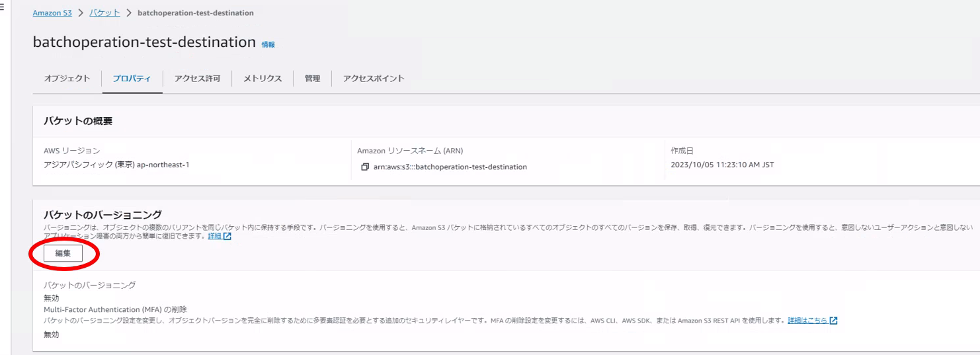
Task: Click the Multi-Factor Authentication (MFA) の削除 label
Action: [115, 309]
